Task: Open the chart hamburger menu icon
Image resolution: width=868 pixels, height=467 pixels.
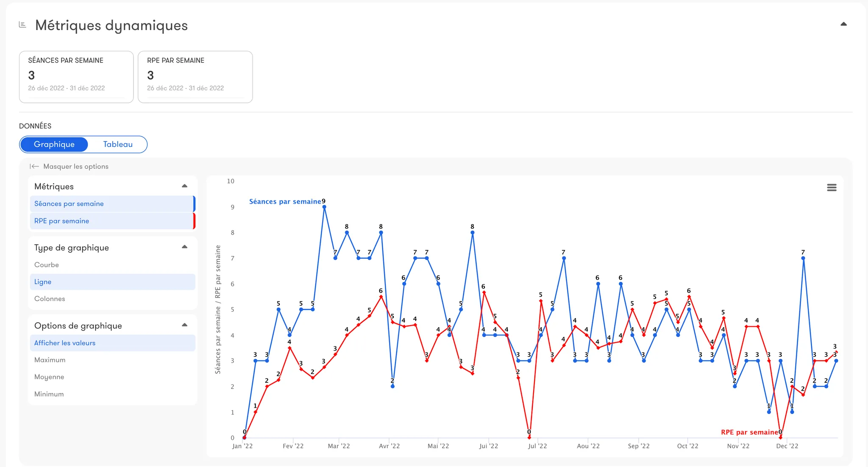Action: tap(832, 188)
